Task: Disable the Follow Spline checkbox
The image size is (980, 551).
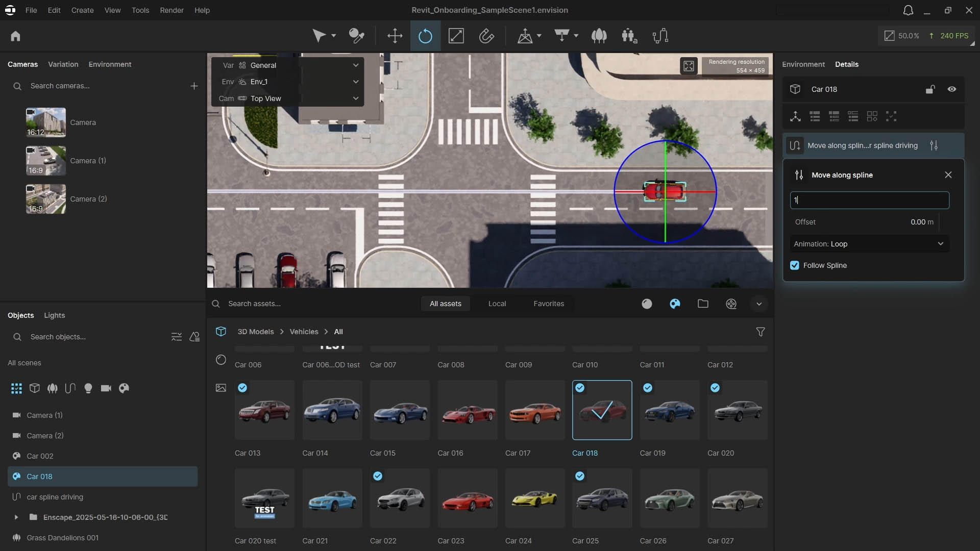Action: [795, 265]
